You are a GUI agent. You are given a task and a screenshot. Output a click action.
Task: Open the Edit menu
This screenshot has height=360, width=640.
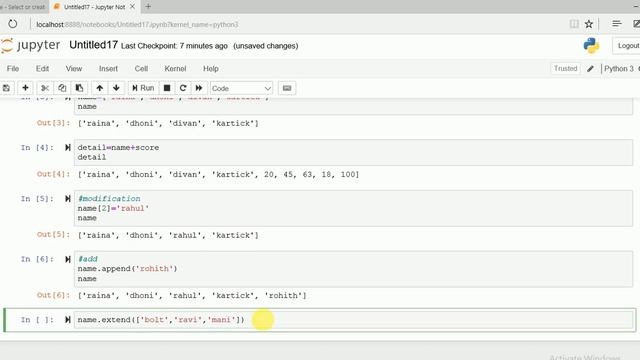pyautogui.click(x=42, y=69)
